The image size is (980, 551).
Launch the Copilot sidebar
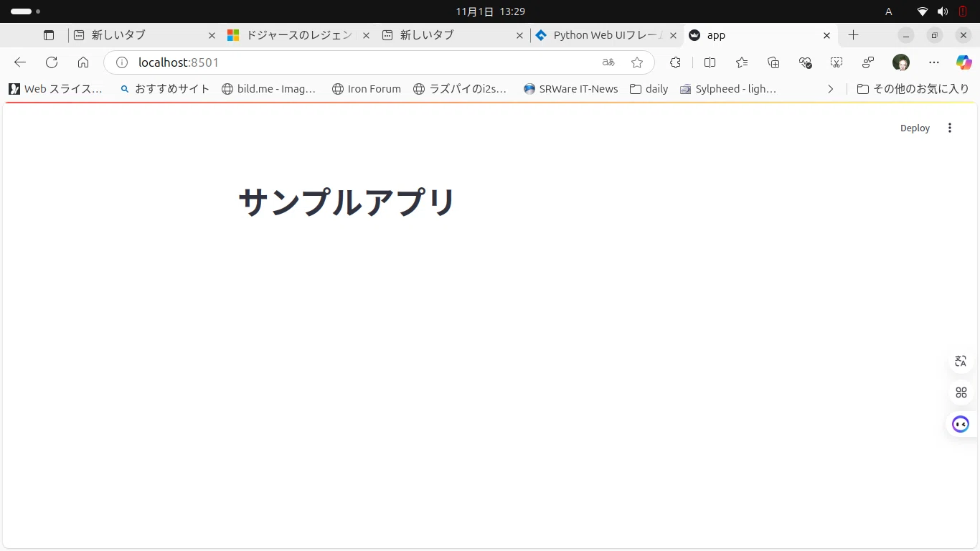click(963, 62)
